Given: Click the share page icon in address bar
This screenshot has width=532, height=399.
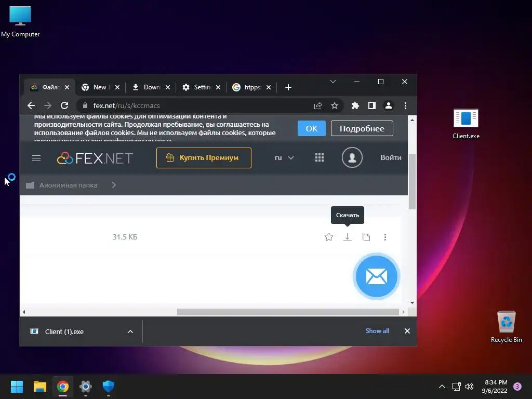Looking at the screenshot, I should pyautogui.click(x=318, y=105).
